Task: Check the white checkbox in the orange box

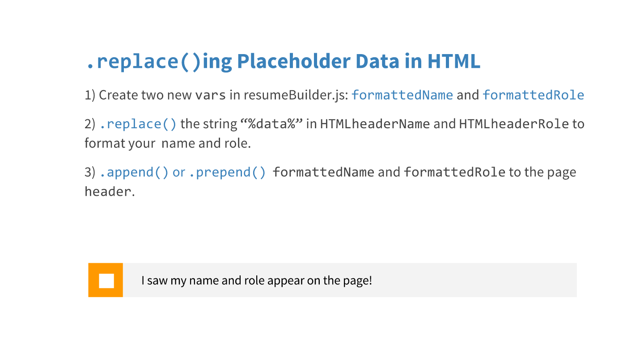Action: (x=106, y=281)
